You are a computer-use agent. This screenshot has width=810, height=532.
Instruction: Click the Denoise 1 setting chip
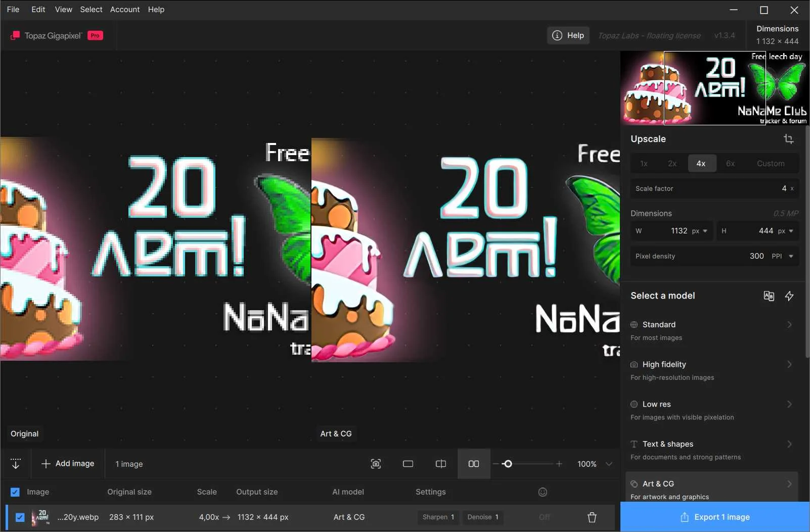(483, 517)
